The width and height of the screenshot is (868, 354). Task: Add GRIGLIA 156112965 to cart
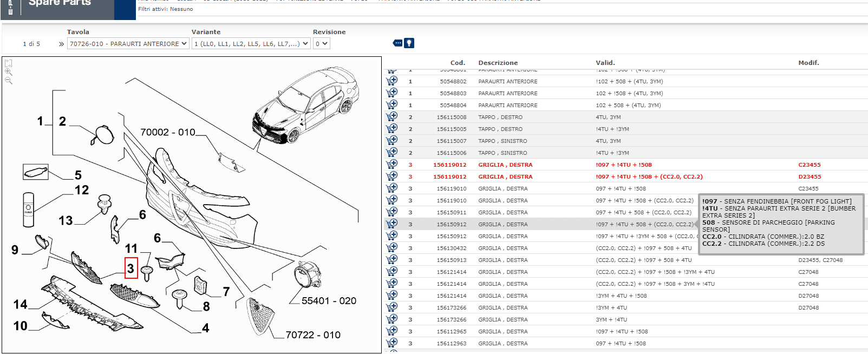click(391, 331)
